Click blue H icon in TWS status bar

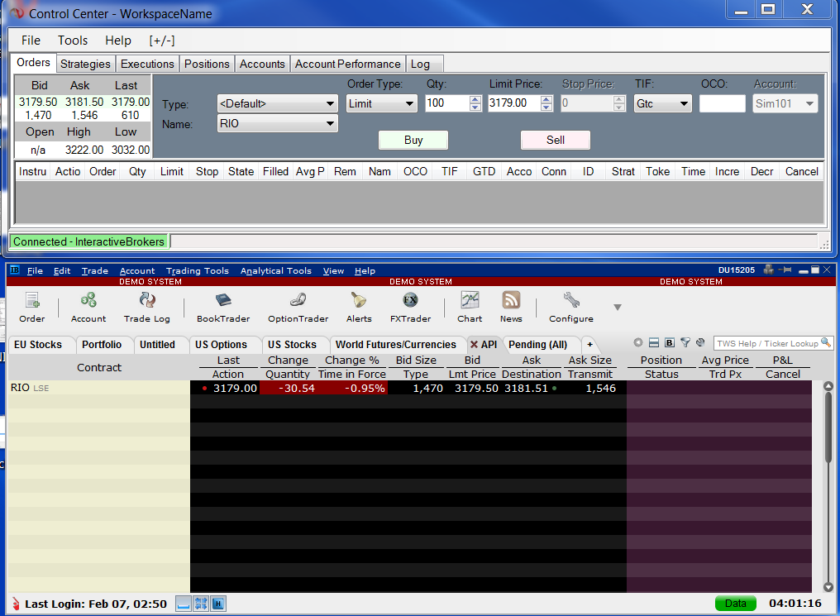coord(218,604)
